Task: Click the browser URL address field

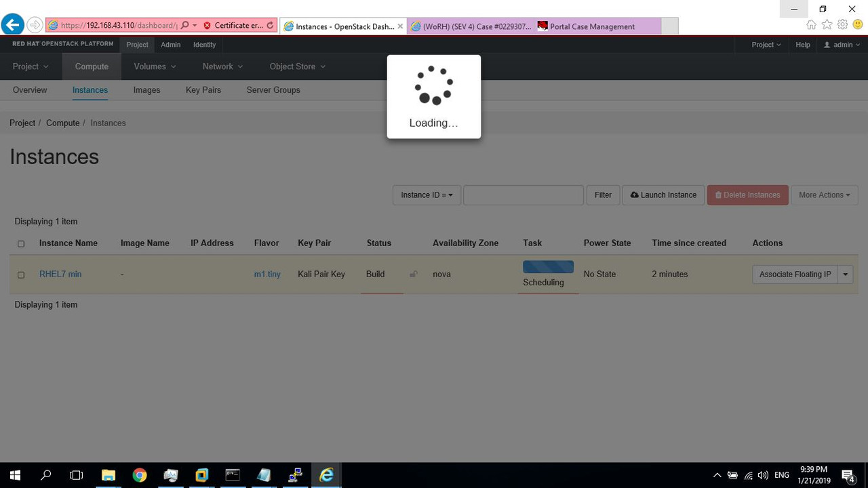Action: point(118,26)
